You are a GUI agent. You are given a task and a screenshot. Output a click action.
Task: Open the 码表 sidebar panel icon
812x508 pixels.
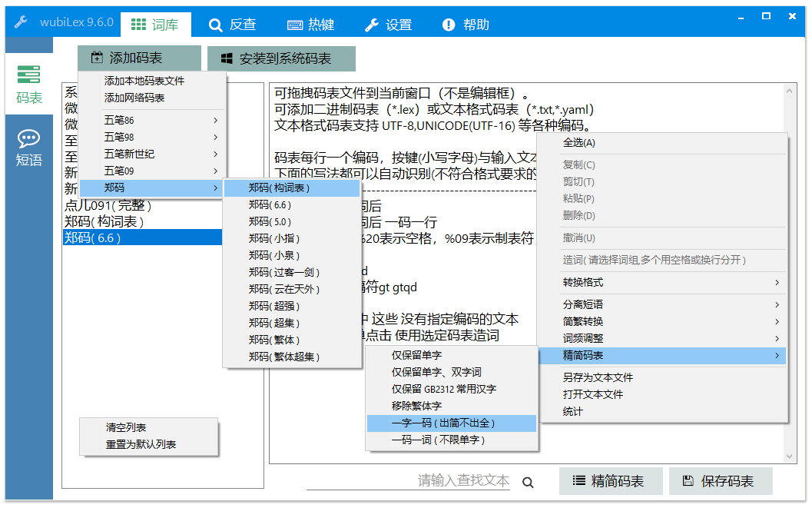(29, 85)
